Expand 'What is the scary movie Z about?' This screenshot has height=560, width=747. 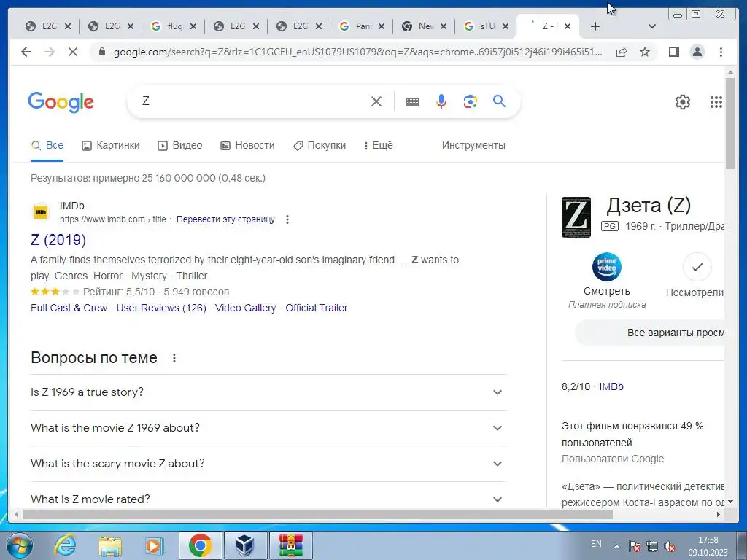pos(268,464)
